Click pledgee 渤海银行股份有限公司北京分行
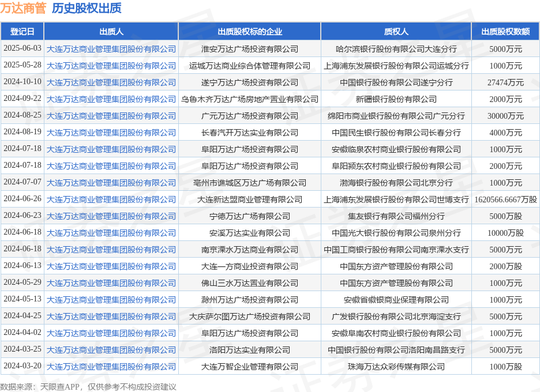The width and height of the screenshot is (540, 392). coord(396,183)
